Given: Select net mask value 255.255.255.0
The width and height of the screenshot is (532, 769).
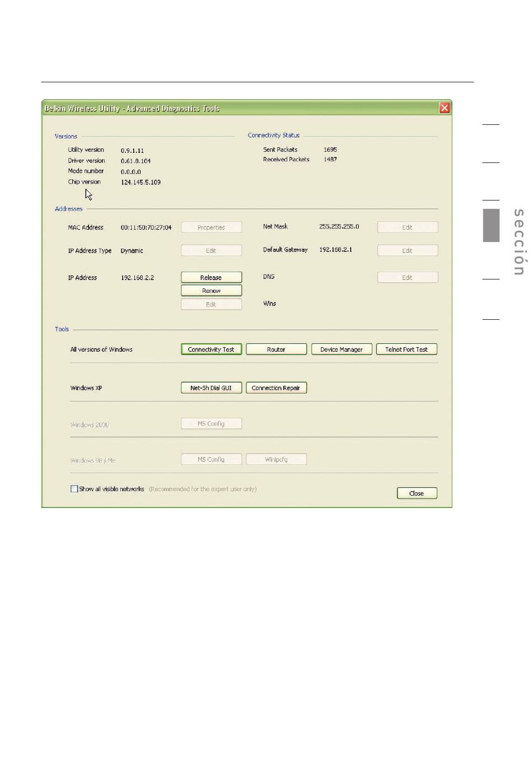Looking at the screenshot, I should (x=339, y=226).
